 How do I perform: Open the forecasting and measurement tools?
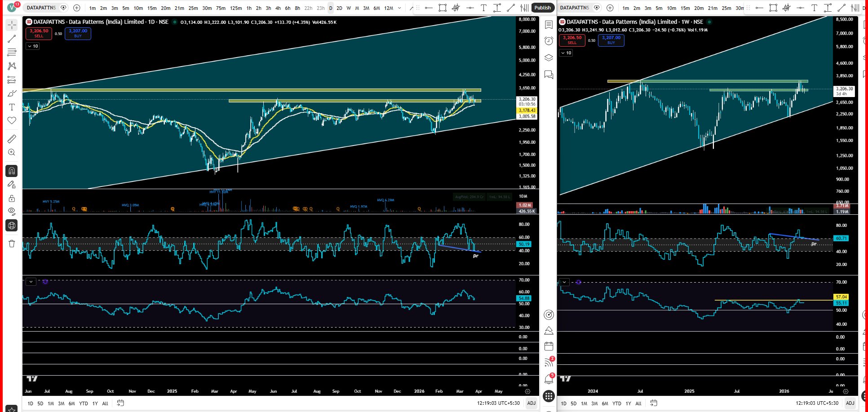coord(12,80)
